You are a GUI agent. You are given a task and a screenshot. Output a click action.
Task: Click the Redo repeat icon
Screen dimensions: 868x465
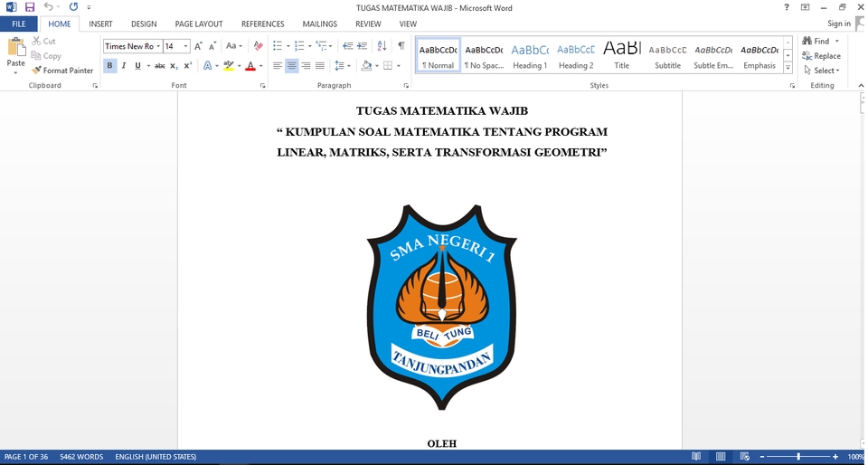[73, 7]
